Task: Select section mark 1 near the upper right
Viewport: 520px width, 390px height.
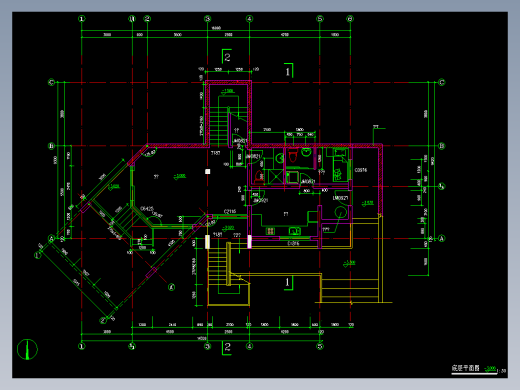Action: [289, 71]
